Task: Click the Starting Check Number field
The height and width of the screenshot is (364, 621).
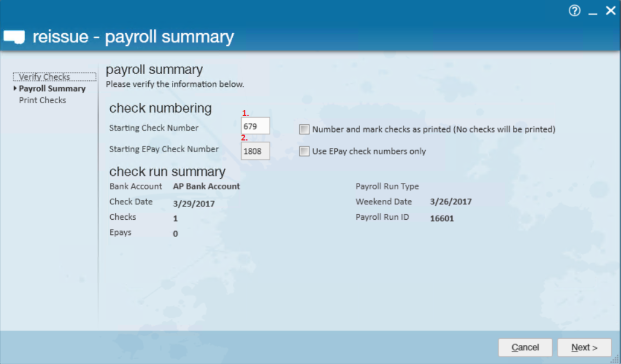Action: pos(255,126)
